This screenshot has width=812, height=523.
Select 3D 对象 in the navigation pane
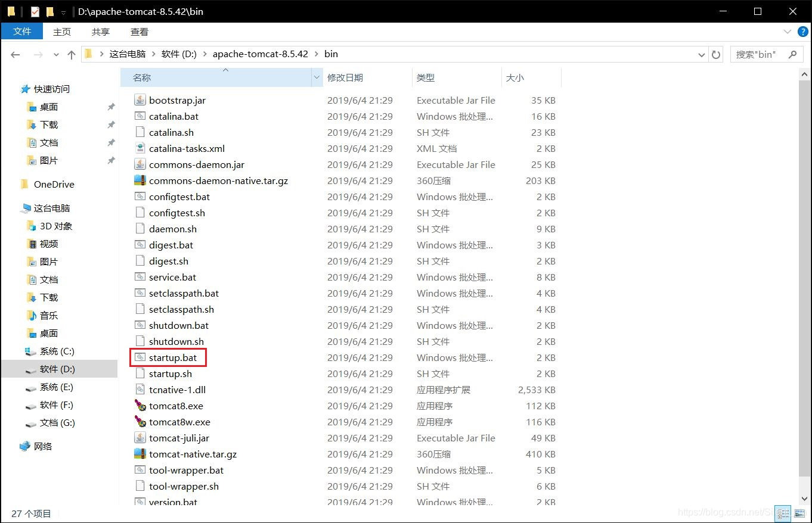pos(56,226)
